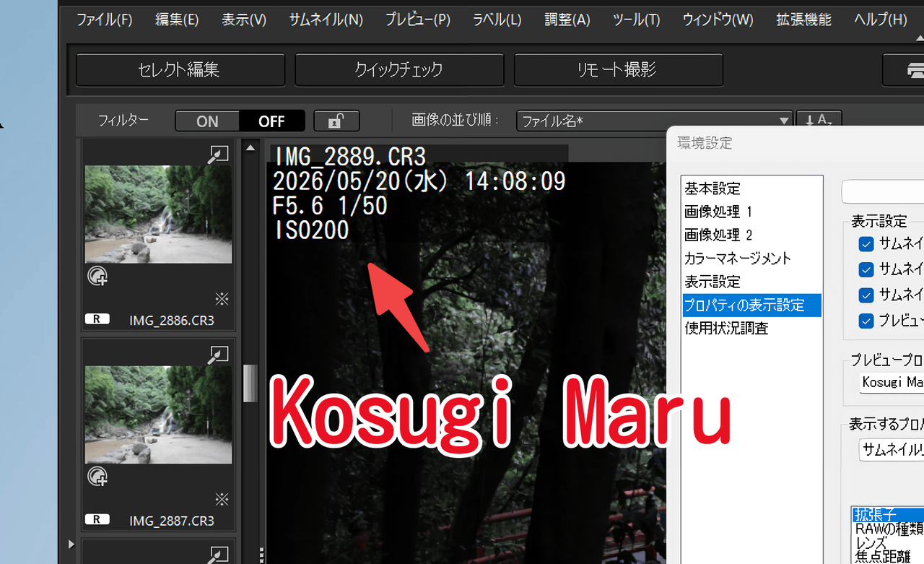Turn the filter OFF

click(x=271, y=121)
